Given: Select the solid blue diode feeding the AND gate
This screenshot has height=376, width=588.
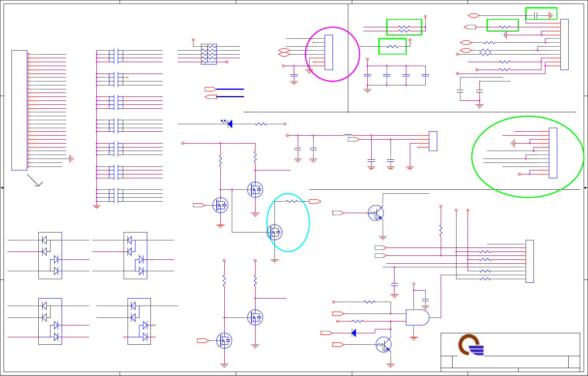Looking at the screenshot, I should click(x=354, y=333).
